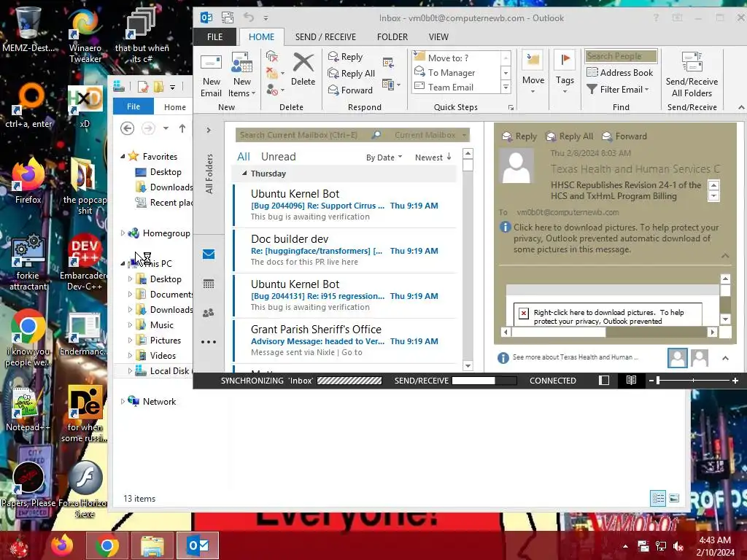Screen dimensions: 747x560
Task: Switch to the Mail view icon
Action: [x=208, y=254]
